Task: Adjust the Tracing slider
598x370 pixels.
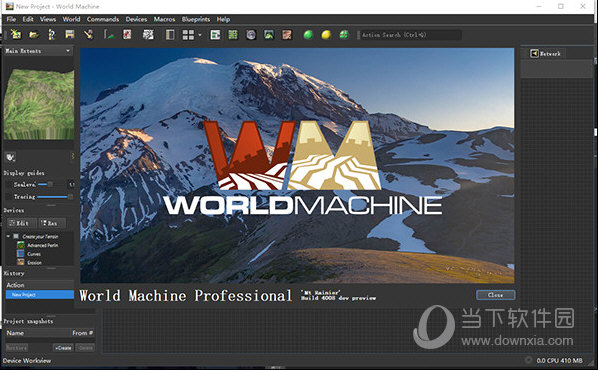Action: (55, 197)
